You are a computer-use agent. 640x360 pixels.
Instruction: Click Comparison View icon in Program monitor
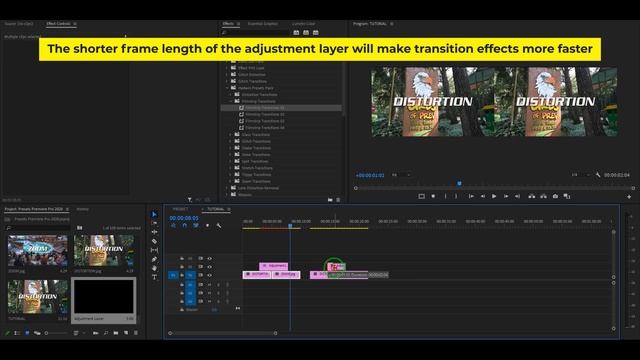coord(567,196)
